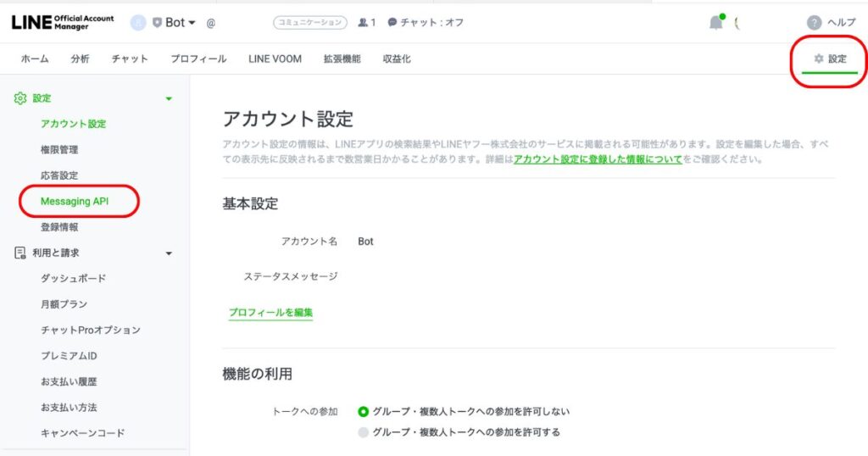Click the コミュニケーション badge
Viewport: 868px width, 456px height.
pyautogui.click(x=310, y=23)
